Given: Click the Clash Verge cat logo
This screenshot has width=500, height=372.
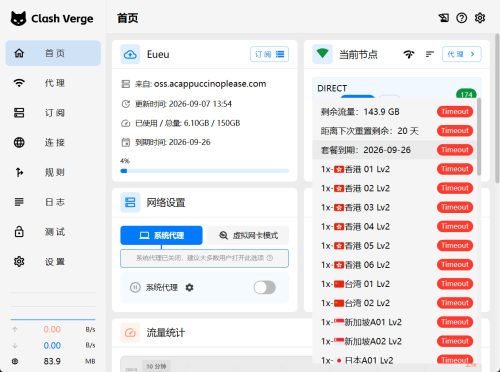Looking at the screenshot, I should (18, 18).
